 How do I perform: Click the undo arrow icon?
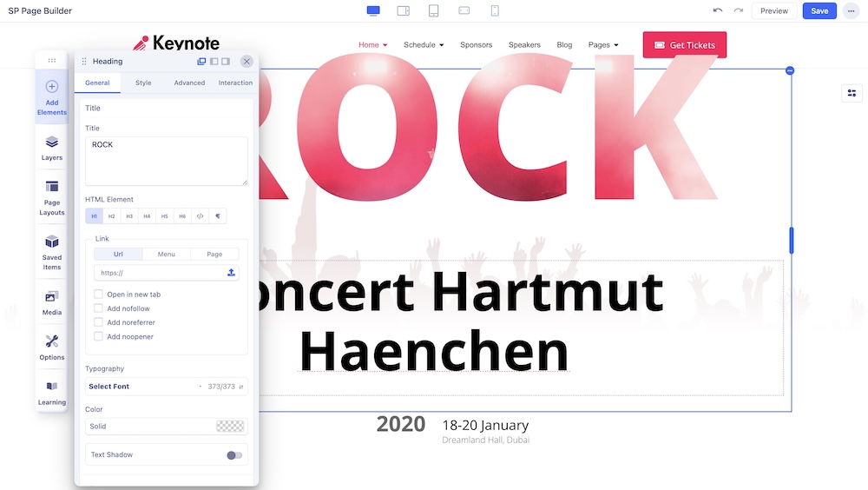[717, 10]
